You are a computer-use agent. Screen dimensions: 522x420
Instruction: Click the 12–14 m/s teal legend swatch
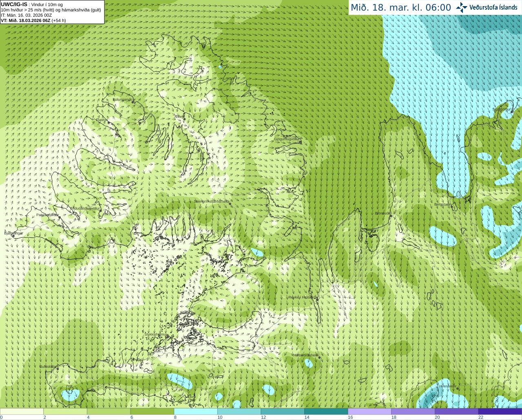(x=283, y=411)
